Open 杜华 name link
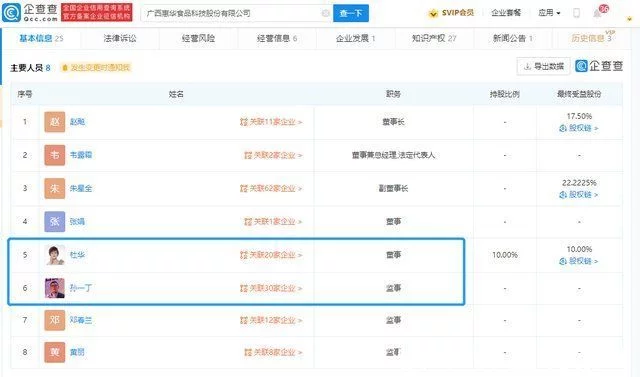 click(x=77, y=255)
